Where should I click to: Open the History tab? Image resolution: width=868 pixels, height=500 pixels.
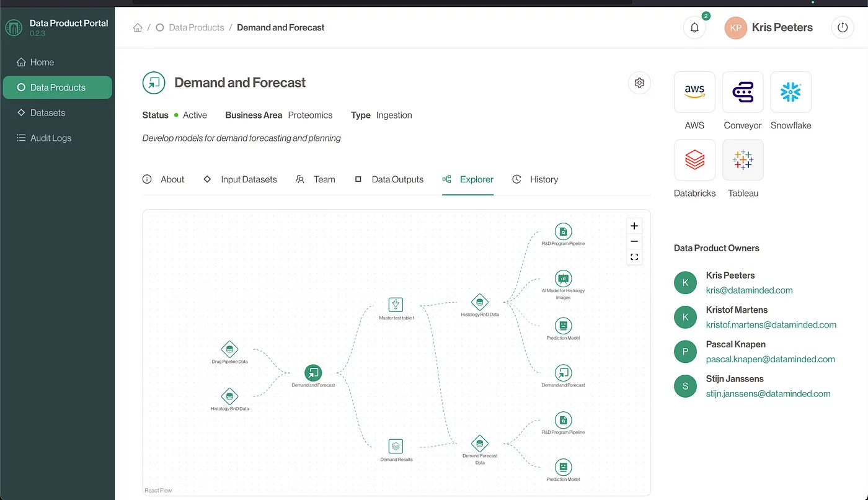pyautogui.click(x=535, y=179)
